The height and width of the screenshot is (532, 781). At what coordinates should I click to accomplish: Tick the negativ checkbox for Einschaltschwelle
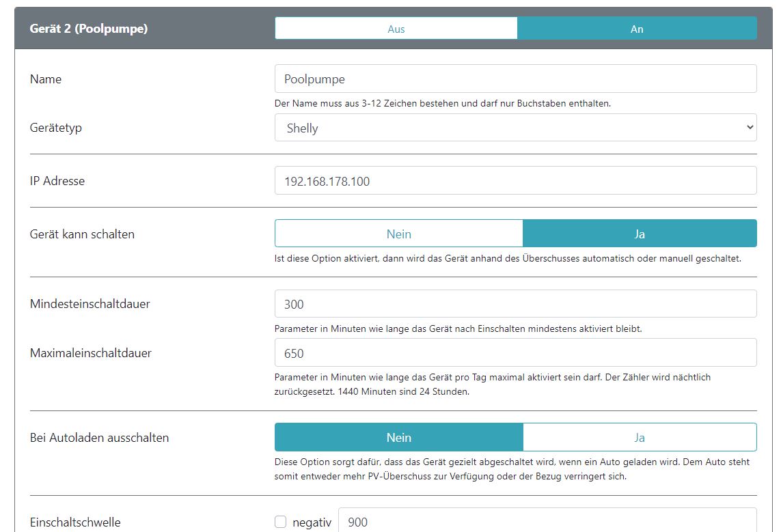[280, 522]
